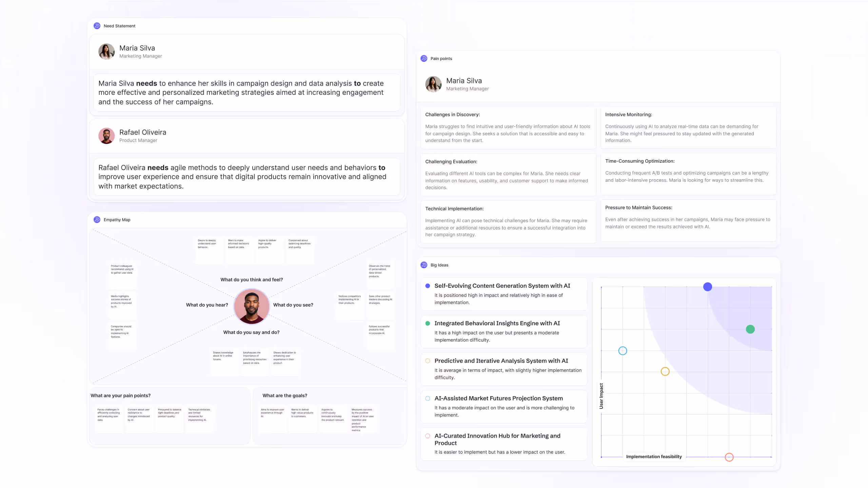
Task: Click Maria Silva's avatar on the Pain points card
Action: [x=433, y=84]
